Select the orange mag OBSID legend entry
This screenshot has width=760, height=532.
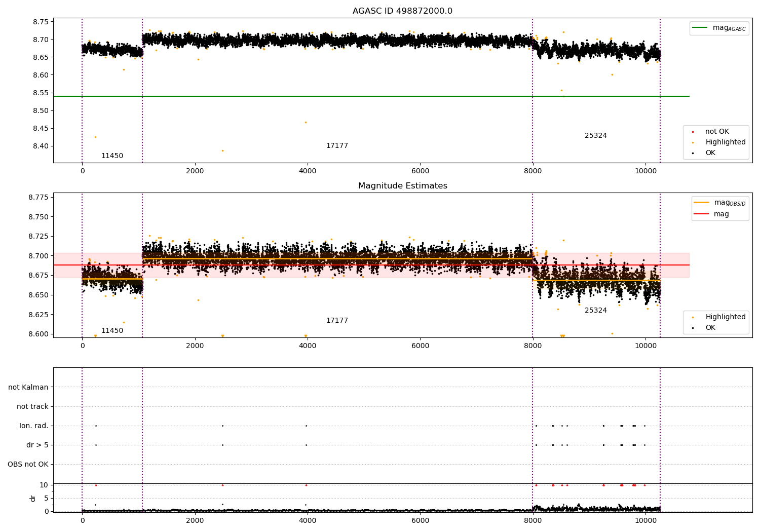pos(720,203)
